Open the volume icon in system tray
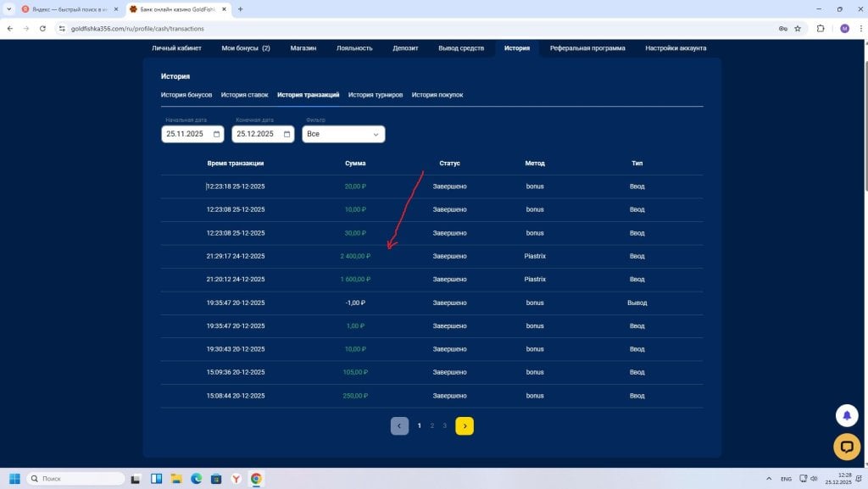Screen dimensions: 868x489 pyautogui.click(x=814, y=479)
